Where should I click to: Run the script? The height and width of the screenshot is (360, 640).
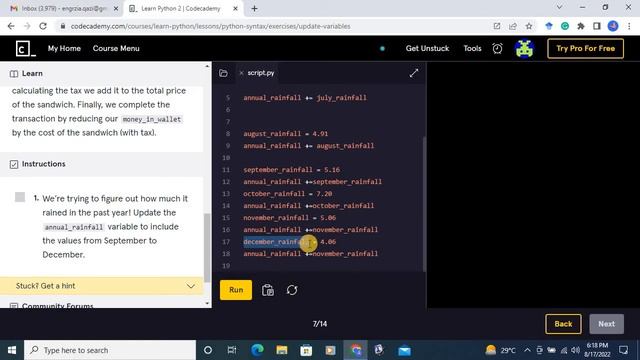coord(236,290)
